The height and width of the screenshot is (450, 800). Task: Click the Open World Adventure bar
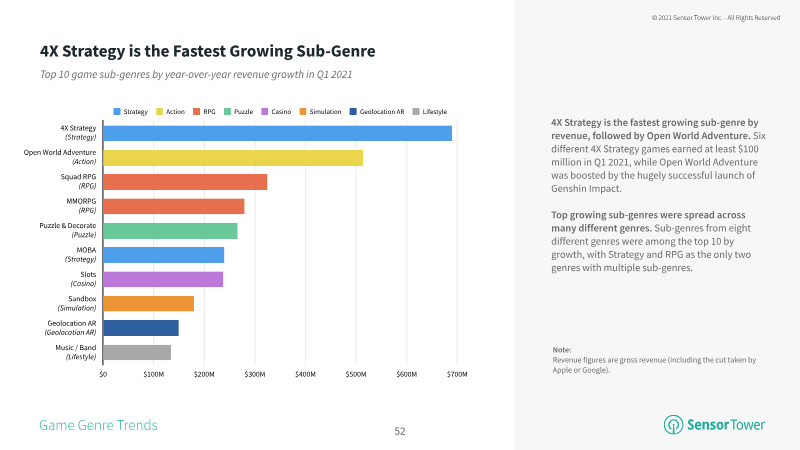click(233, 158)
